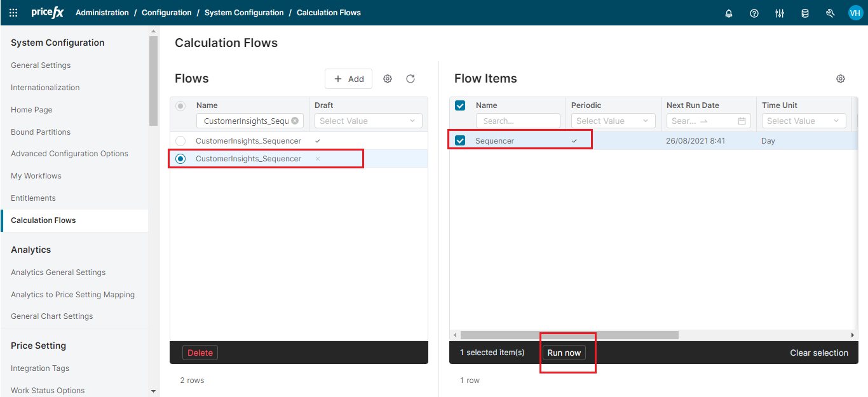Open the apps grid menu icon

13,13
